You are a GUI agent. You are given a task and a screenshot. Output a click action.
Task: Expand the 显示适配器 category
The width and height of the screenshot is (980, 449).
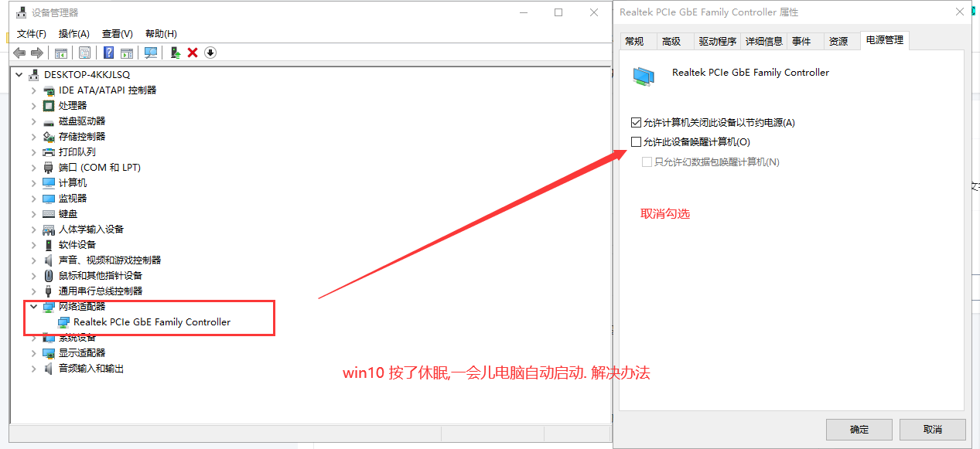coord(33,352)
